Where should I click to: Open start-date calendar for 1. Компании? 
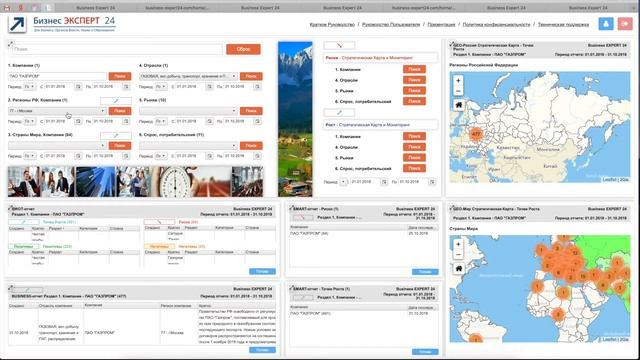[78, 87]
